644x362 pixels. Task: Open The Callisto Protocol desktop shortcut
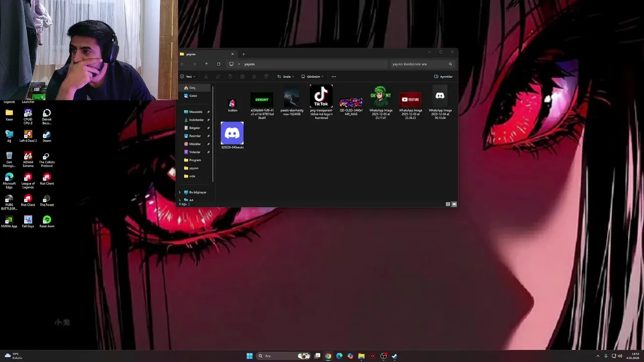47,159
